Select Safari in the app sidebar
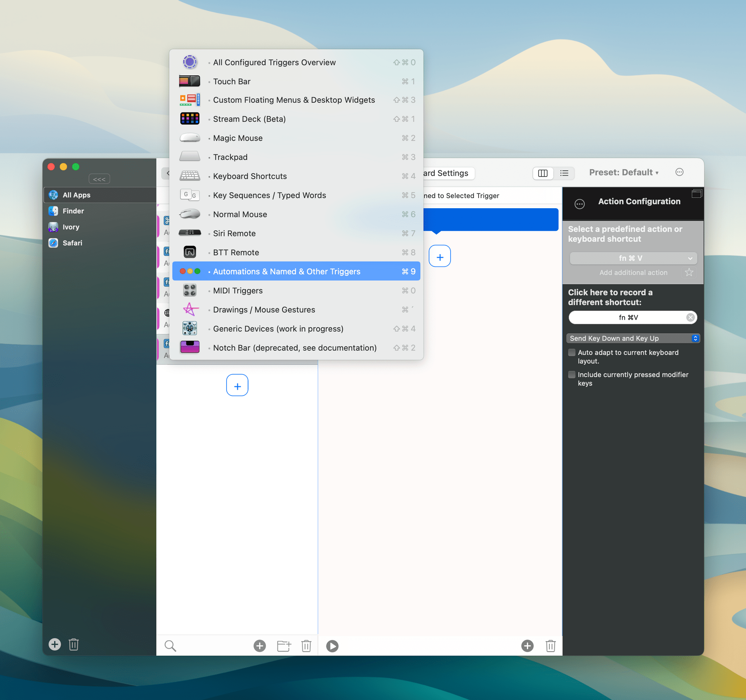 tap(100, 243)
